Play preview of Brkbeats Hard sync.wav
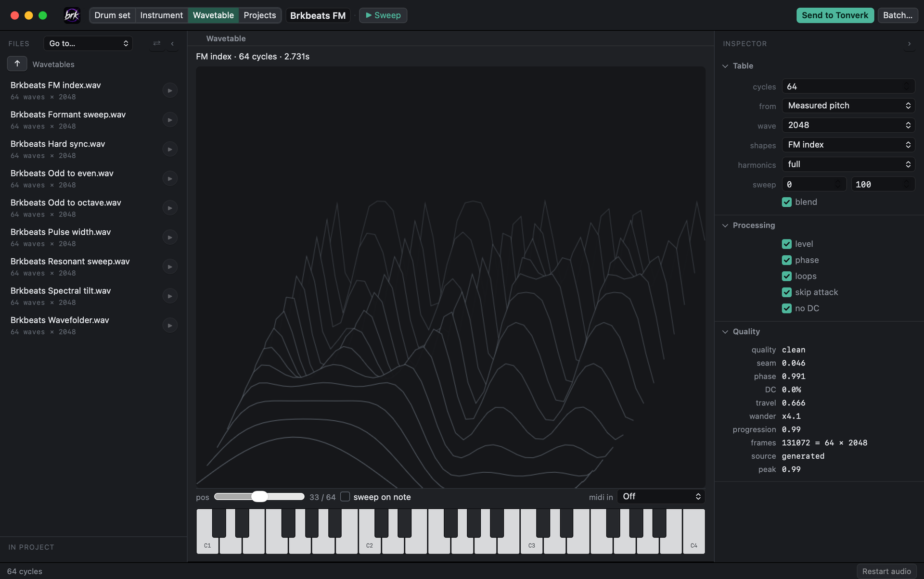Image resolution: width=924 pixels, height=579 pixels. [x=170, y=149]
